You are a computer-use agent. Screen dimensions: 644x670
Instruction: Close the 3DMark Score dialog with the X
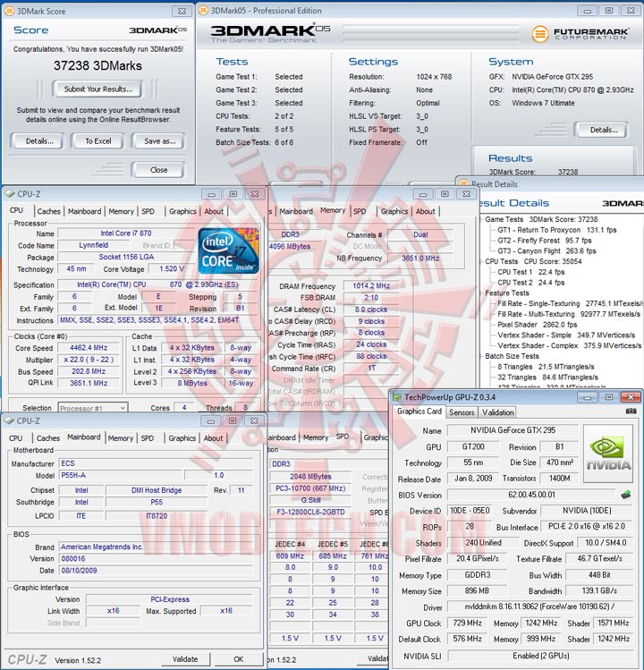tap(182, 11)
